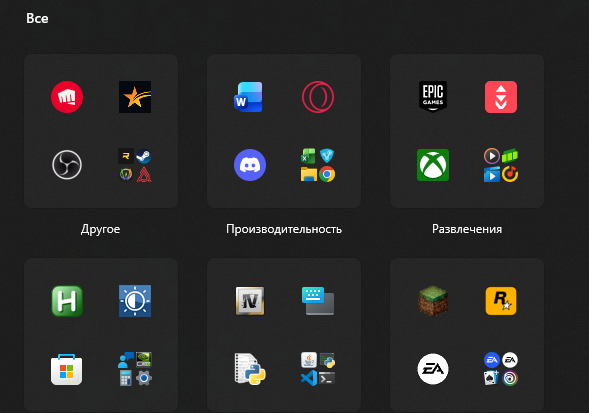Open the On-Screen Keyboard app
The image size is (589, 413).
[x=318, y=301]
